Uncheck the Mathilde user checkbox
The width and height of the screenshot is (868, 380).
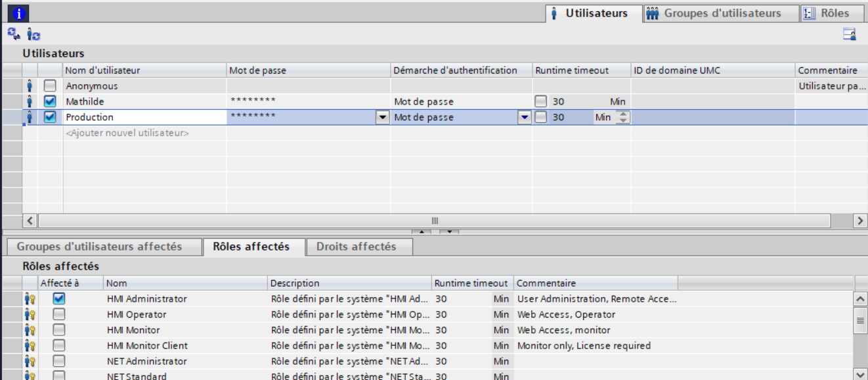point(50,102)
